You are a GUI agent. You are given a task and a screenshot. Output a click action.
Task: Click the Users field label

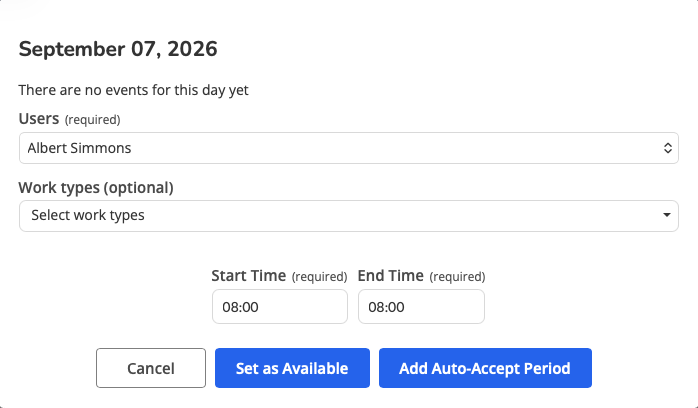pos(39,119)
